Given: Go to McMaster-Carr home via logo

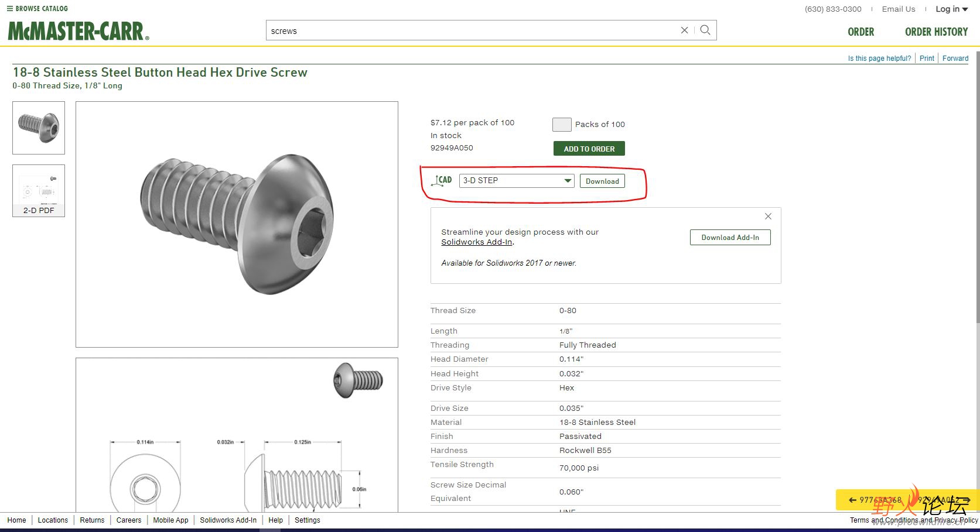Looking at the screenshot, I should (78, 31).
